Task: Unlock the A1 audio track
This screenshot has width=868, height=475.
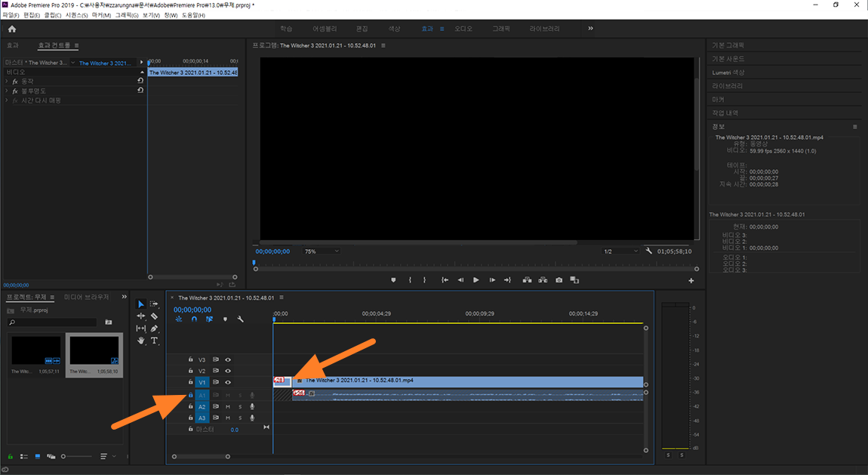Action: (x=190, y=395)
